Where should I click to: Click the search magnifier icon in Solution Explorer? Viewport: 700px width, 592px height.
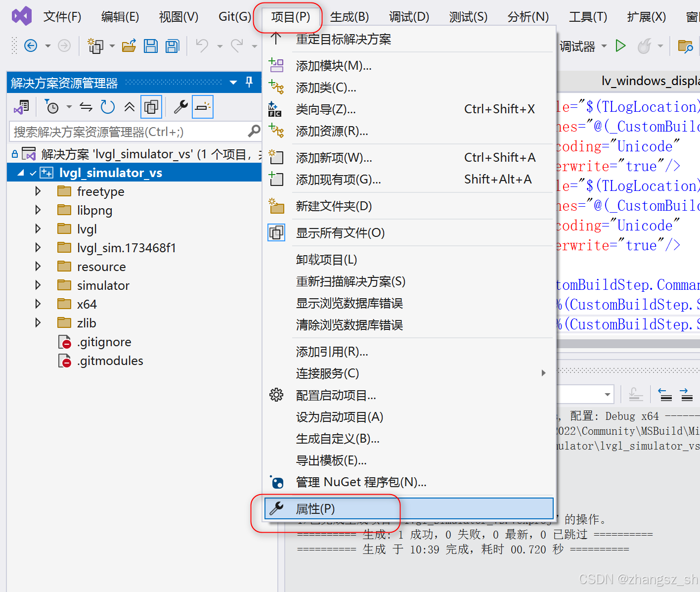[254, 131]
